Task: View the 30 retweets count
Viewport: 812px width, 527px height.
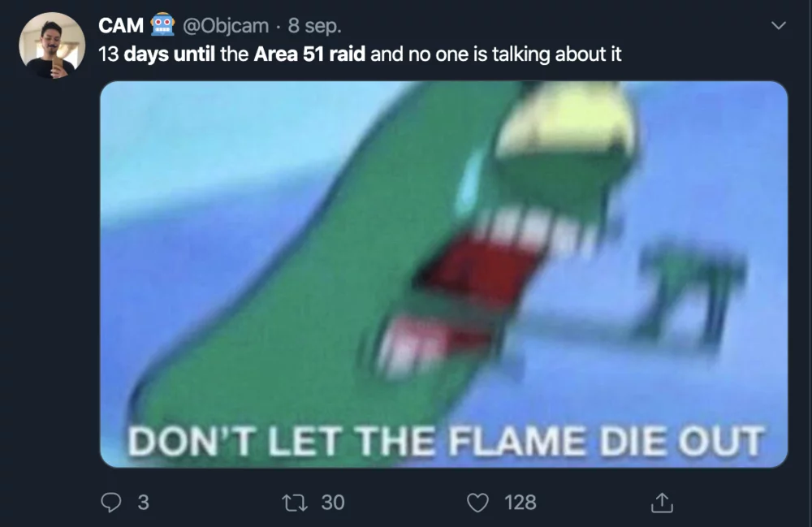Action: click(x=332, y=502)
